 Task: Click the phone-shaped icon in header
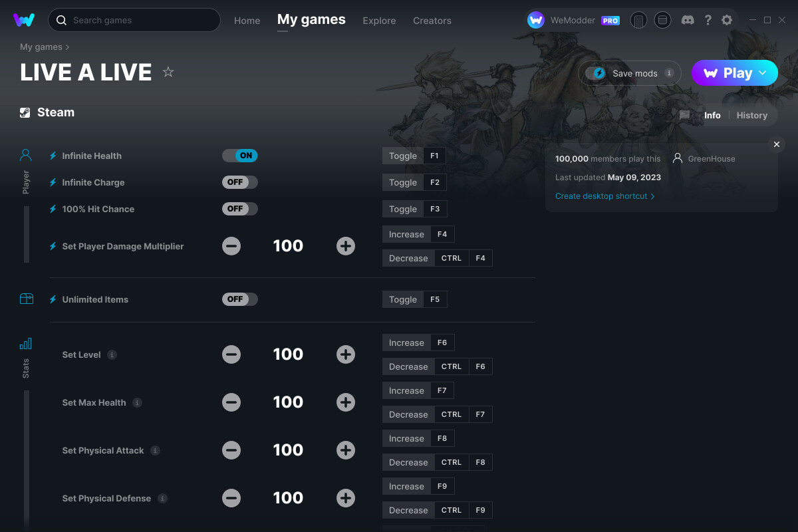coord(638,20)
